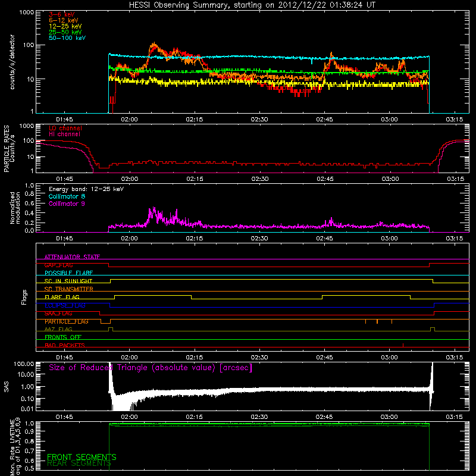The width and height of the screenshot is (476, 476).
Task: Click the 'A4Z_FLAG' flag label
Action: (x=58, y=329)
